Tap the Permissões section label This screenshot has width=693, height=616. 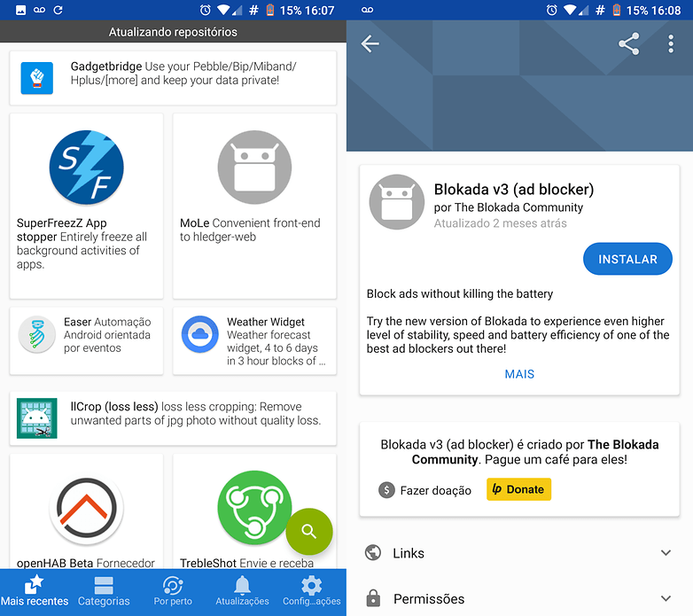point(429,599)
